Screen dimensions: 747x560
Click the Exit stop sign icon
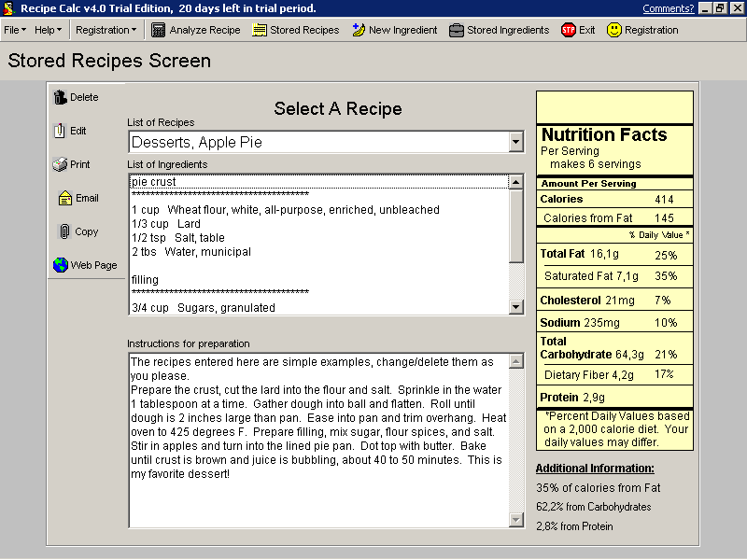[x=568, y=30]
